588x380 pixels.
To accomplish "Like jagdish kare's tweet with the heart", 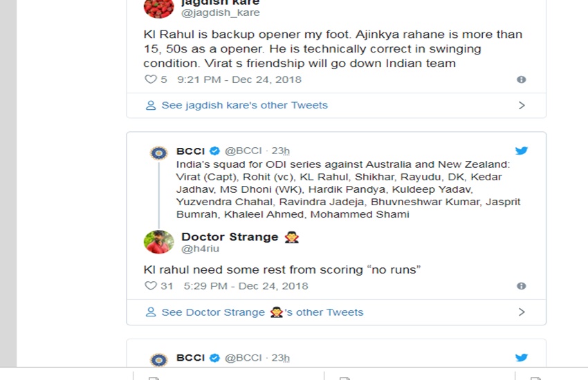I will pos(151,79).
